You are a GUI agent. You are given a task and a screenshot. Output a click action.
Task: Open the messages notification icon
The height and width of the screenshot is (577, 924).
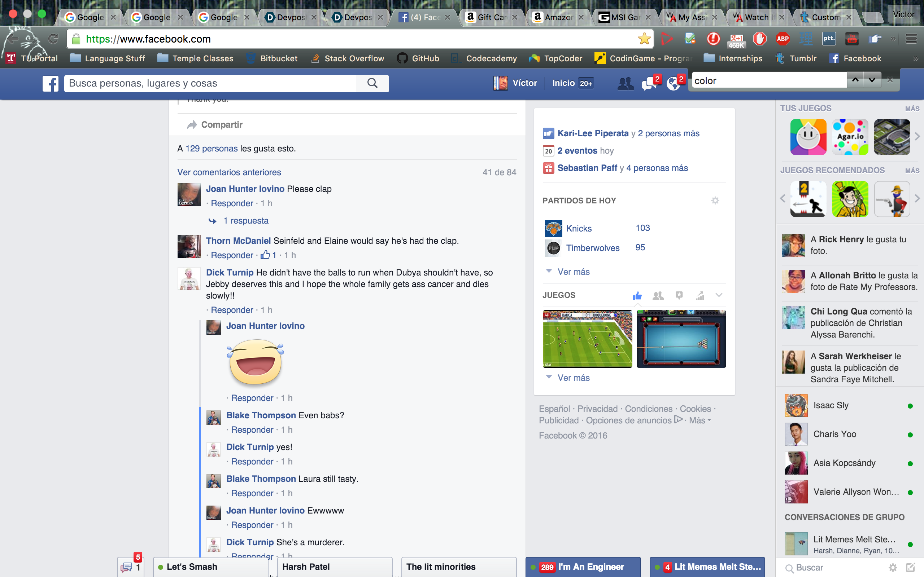(649, 83)
